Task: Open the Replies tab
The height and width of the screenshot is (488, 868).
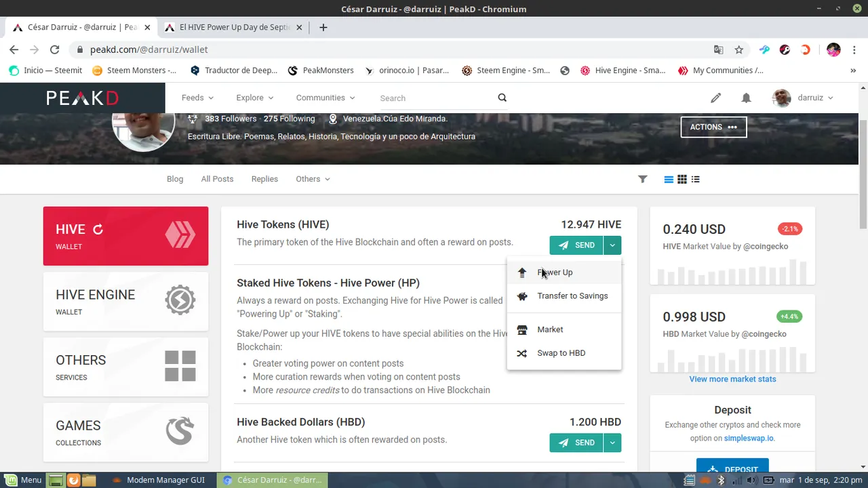Action: point(264,179)
